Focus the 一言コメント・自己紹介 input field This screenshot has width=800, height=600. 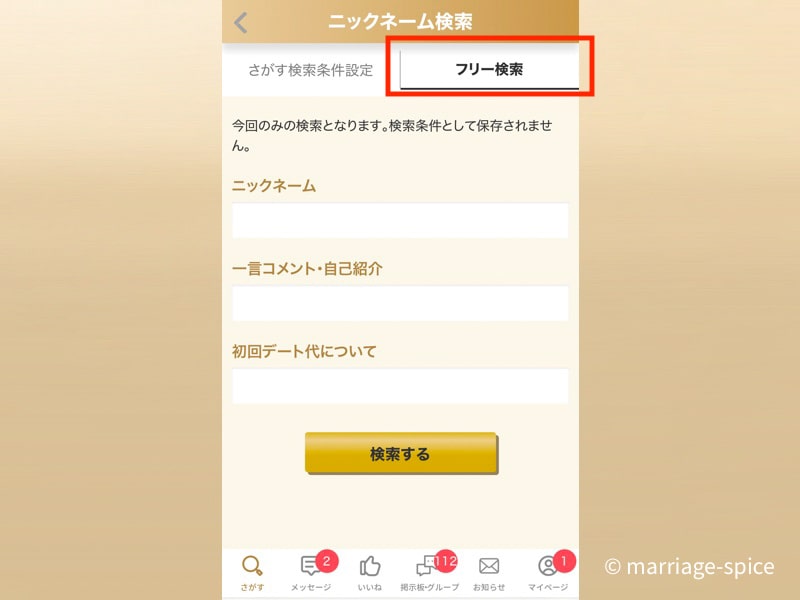[400, 304]
